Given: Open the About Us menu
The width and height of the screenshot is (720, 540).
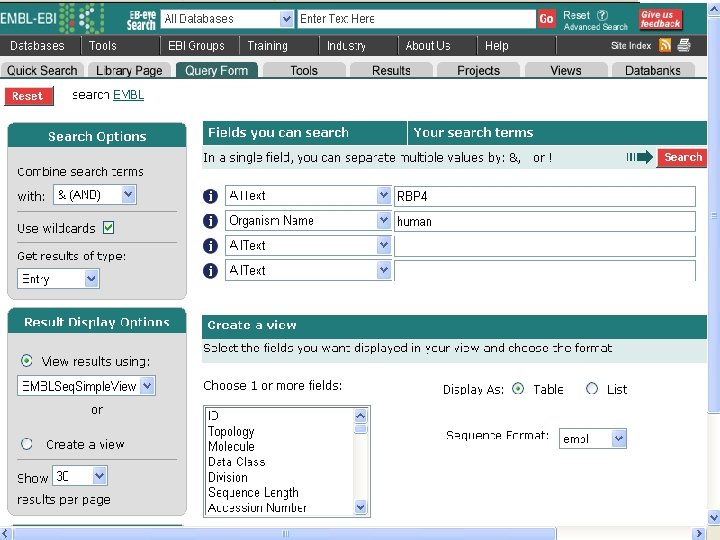Looking at the screenshot, I should [x=428, y=45].
